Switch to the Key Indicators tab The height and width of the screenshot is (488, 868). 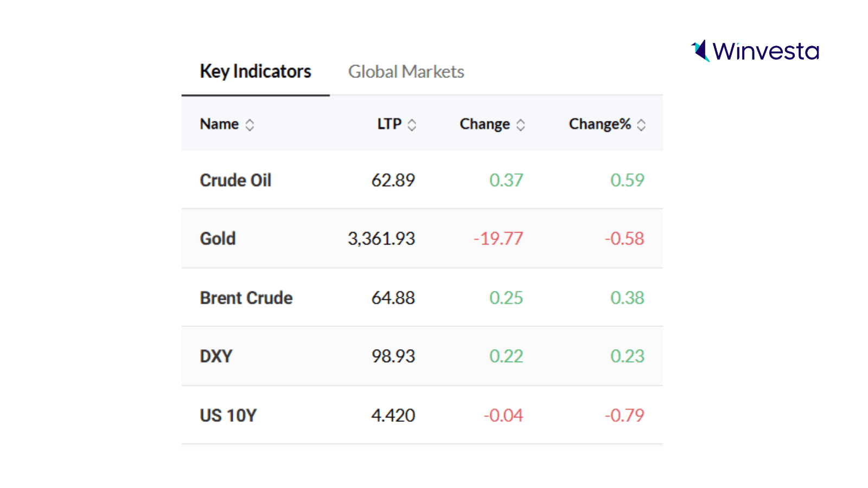pos(256,72)
